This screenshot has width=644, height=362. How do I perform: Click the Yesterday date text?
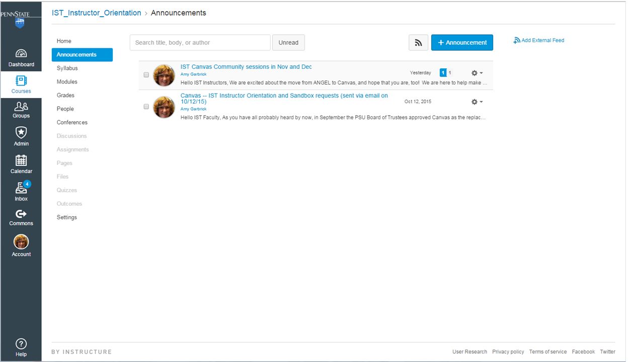coord(420,73)
